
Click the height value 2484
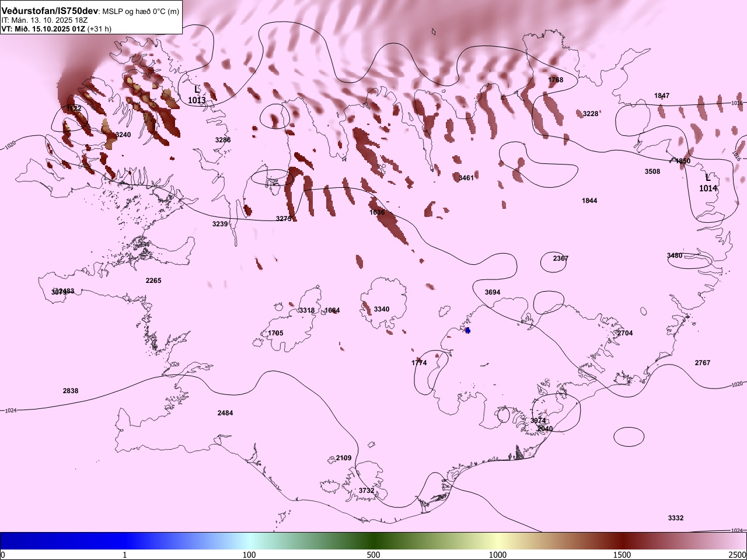(225, 413)
